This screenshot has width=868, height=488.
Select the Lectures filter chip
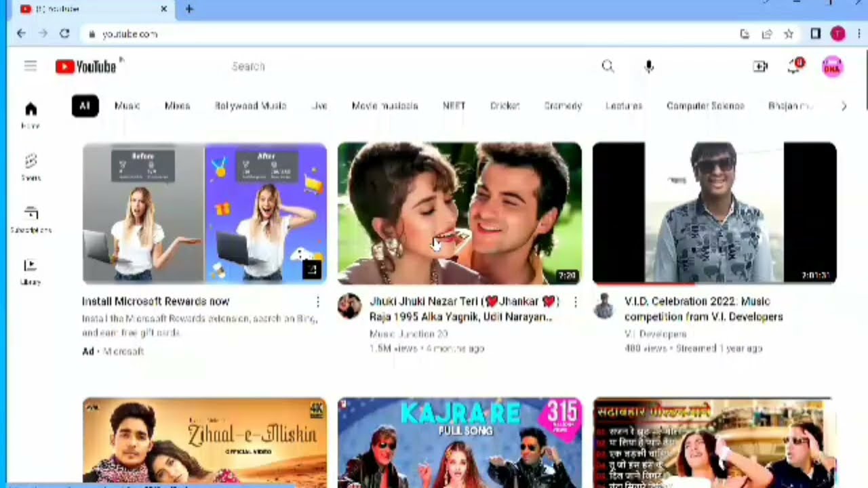tap(624, 106)
